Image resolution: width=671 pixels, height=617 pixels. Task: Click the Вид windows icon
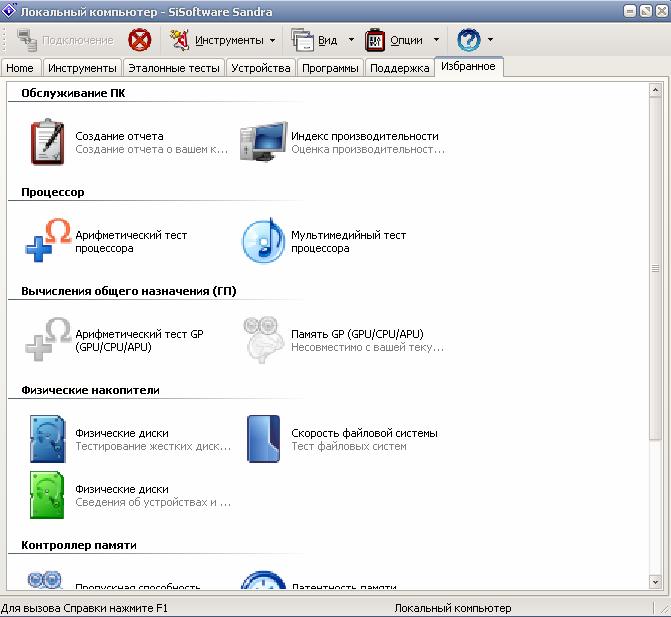click(x=303, y=40)
